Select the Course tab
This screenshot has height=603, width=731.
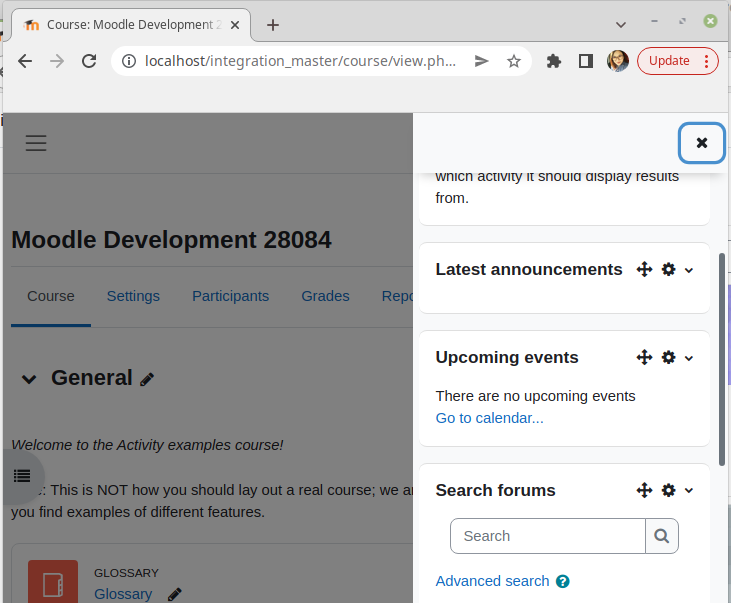tap(51, 296)
